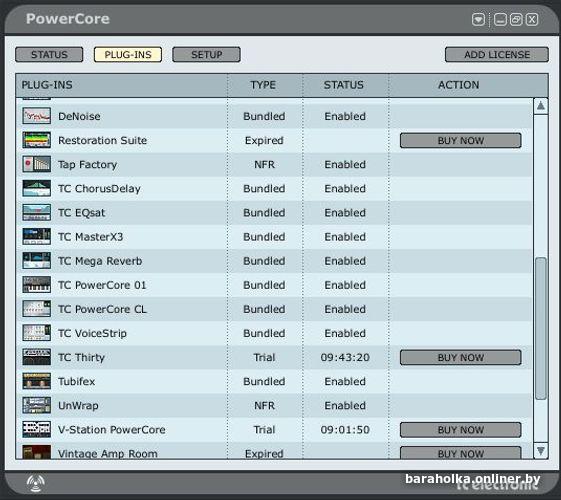561x500 pixels.
Task: Click the vertical scrollbar thumb
Action: (x=541, y=328)
